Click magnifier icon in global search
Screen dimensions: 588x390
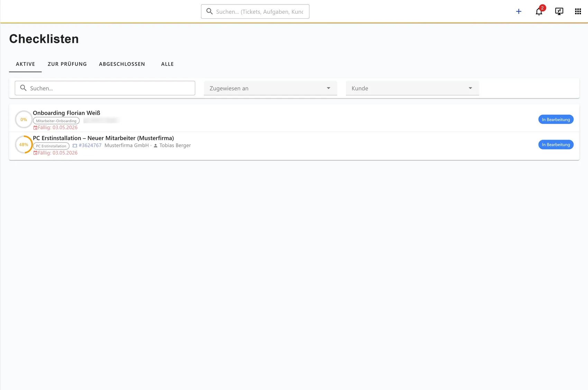pos(209,11)
